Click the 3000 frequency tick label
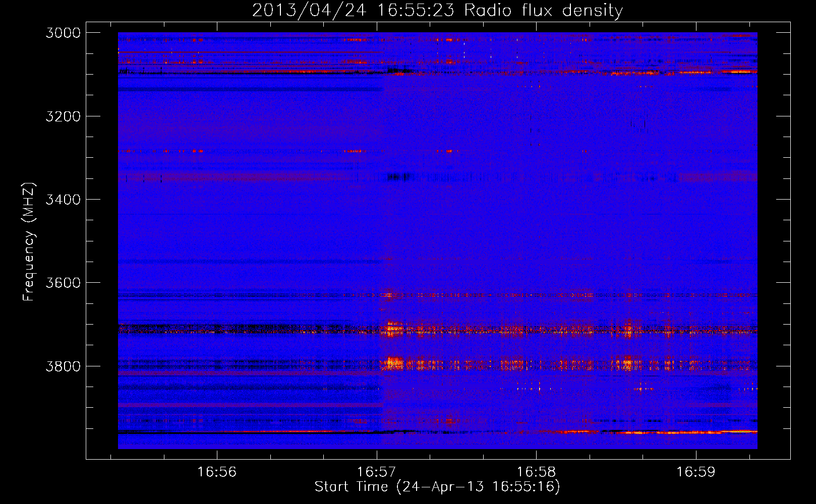Image resolution: width=816 pixels, height=504 pixels. [x=63, y=33]
